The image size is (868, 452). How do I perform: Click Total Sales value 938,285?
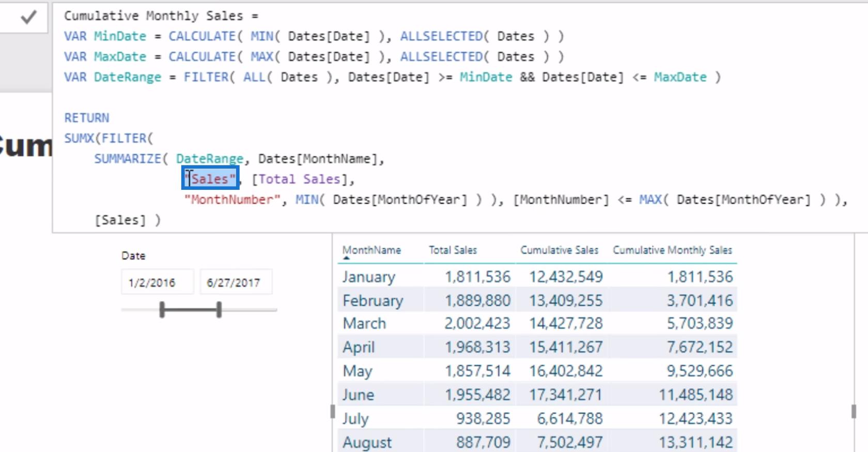tap(483, 419)
